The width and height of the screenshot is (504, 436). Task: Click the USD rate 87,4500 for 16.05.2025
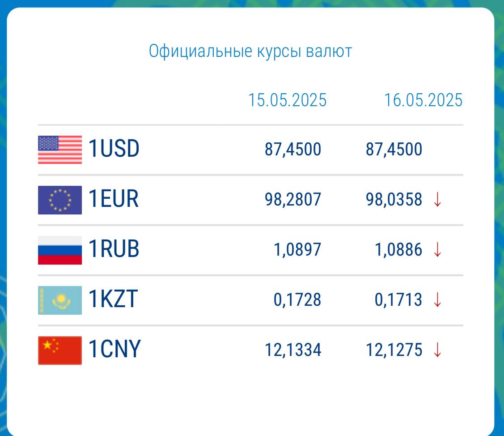click(394, 150)
